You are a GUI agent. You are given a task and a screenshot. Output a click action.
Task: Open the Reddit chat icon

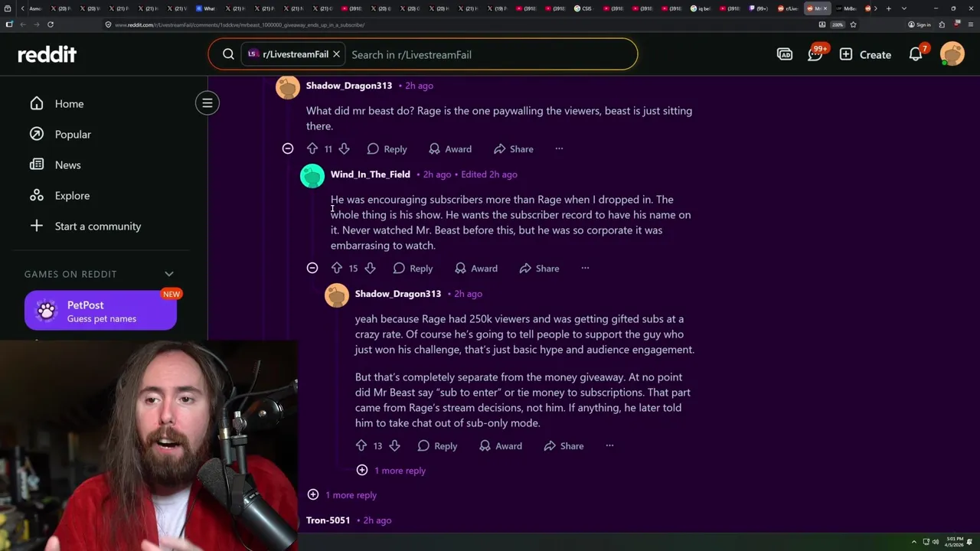(815, 54)
